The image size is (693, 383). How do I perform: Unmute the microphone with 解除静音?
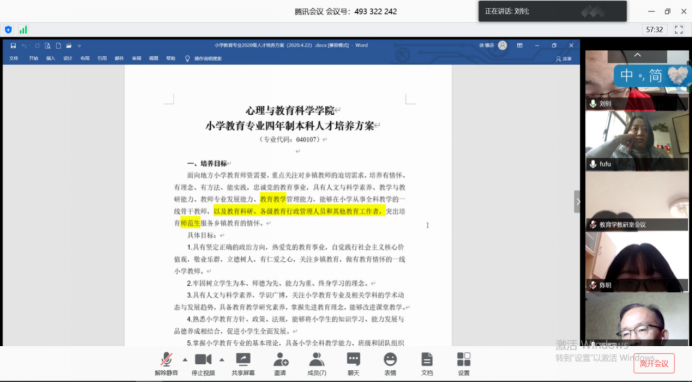166,364
